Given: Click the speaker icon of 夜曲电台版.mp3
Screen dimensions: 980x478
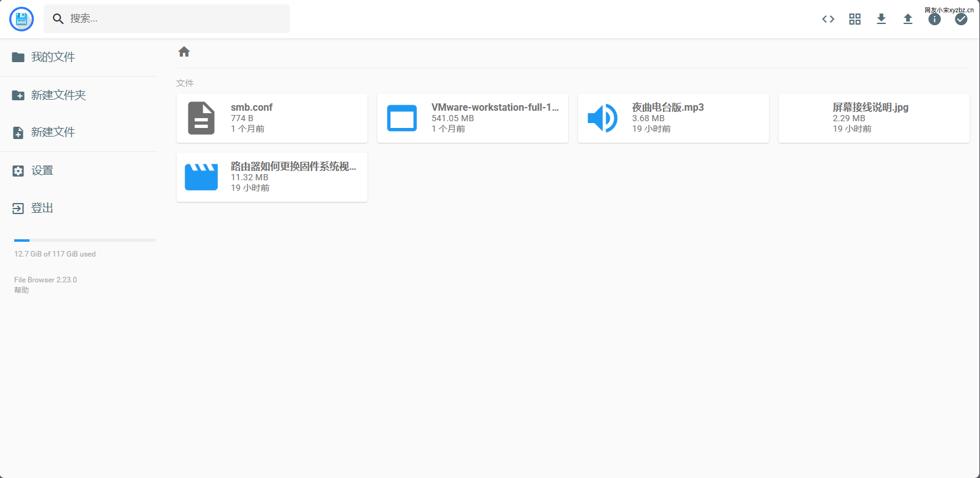Looking at the screenshot, I should (x=603, y=118).
